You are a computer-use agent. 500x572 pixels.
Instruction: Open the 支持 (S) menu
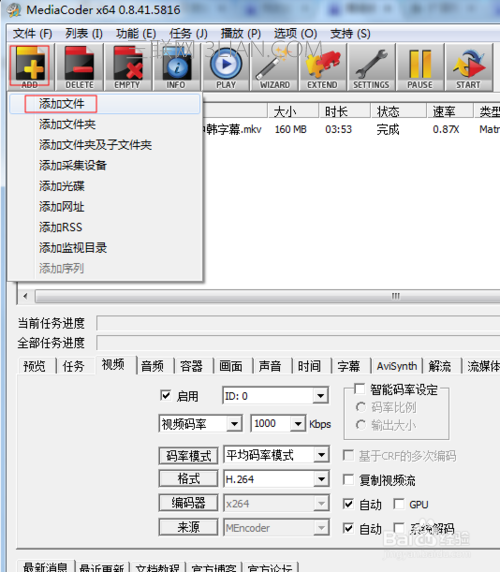click(350, 34)
